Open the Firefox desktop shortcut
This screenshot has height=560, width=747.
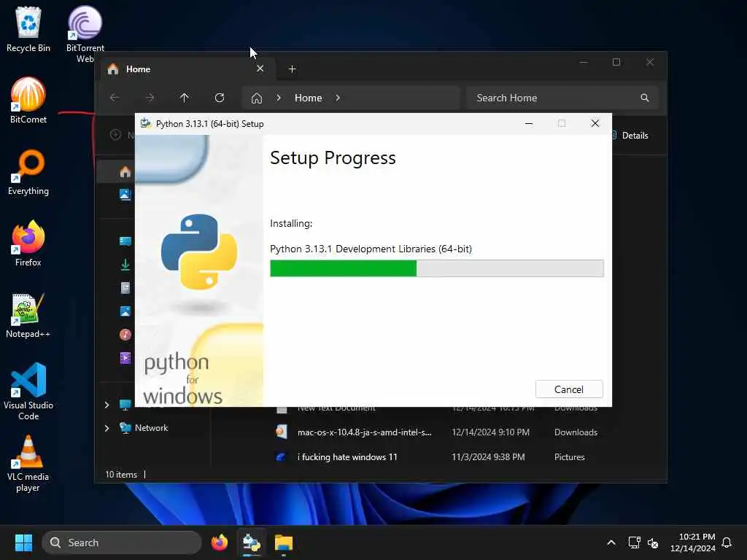click(28, 244)
